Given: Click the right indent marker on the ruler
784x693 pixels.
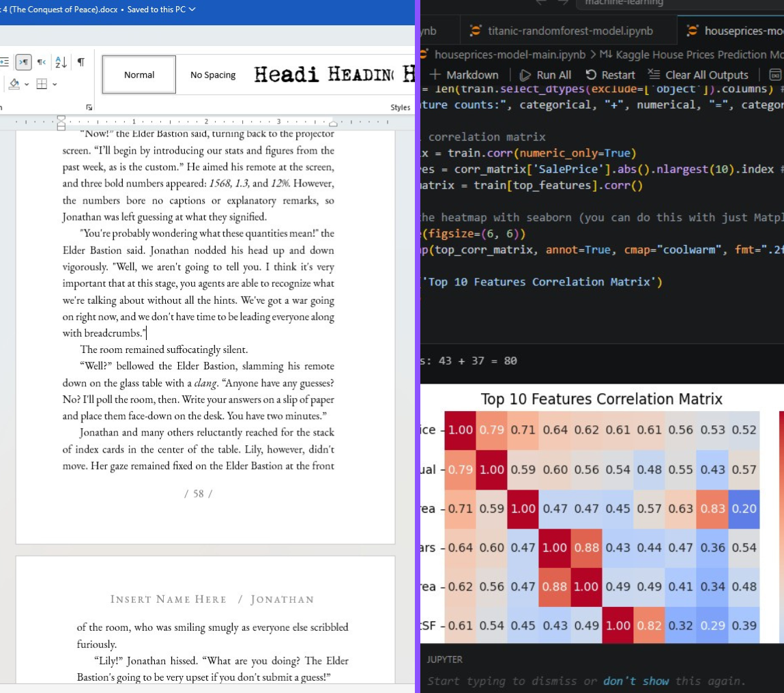Looking at the screenshot, I should click(x=333, y=123).
